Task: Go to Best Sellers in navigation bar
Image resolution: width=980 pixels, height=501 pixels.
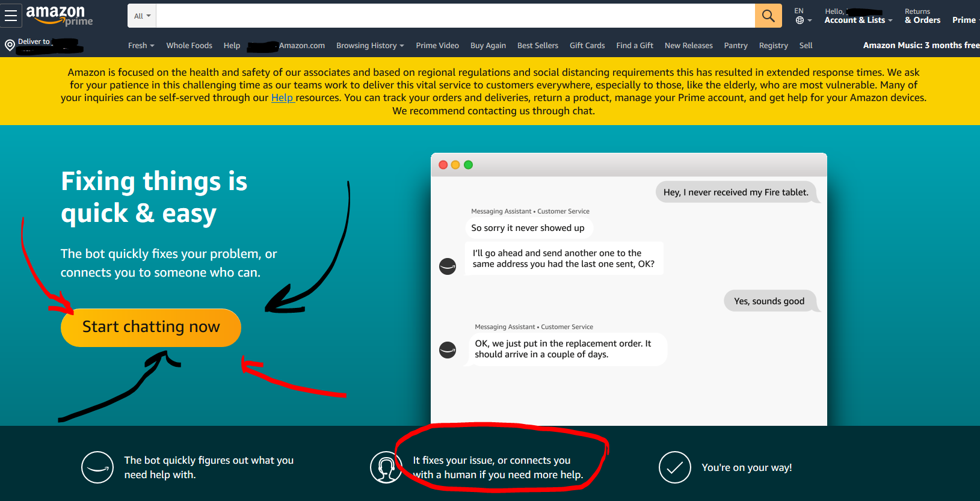Action: point(537,46)
